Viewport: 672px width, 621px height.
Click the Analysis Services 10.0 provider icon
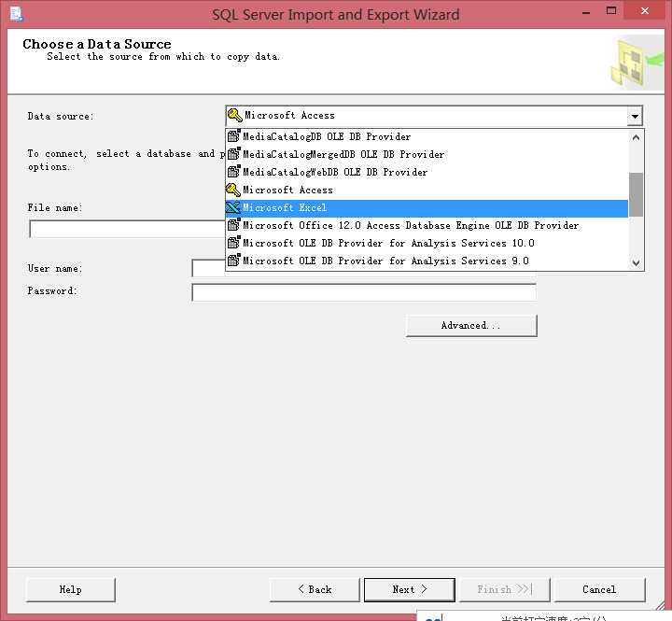click(x=233, y=242)
